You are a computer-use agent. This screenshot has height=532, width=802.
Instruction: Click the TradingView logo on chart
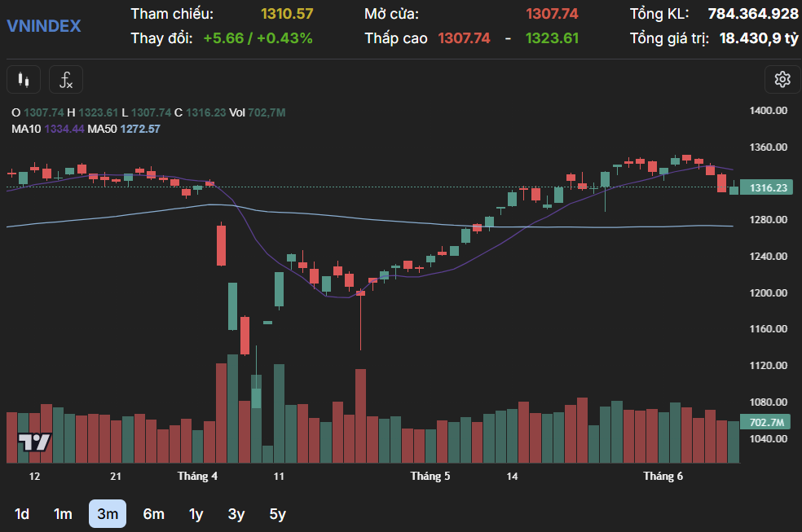point(35,442)
